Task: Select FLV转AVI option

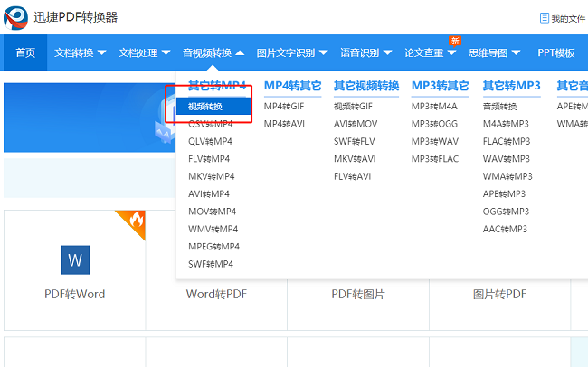Action: [x=353, y=176]
